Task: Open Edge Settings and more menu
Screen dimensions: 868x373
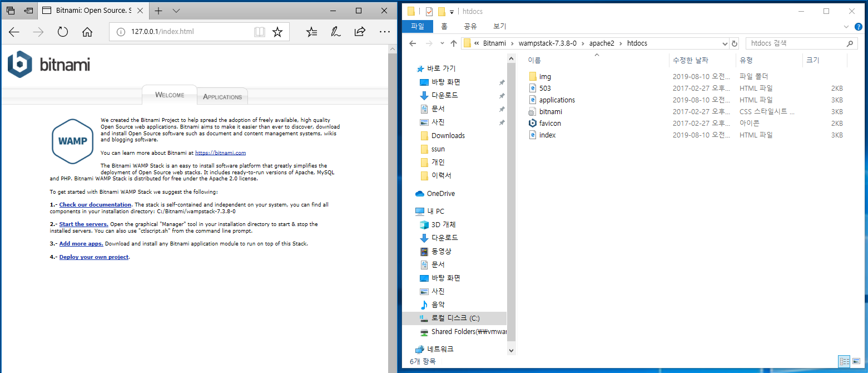Action: click(385, 32)
